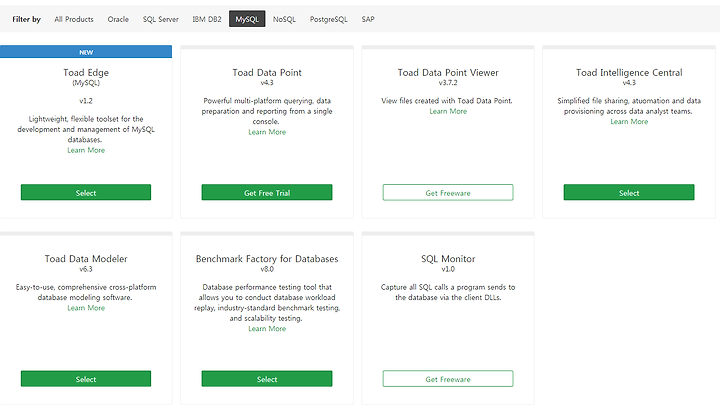Filter products by Oracle
This screenshot has width=720, height=410.
(x=118, y=19)
